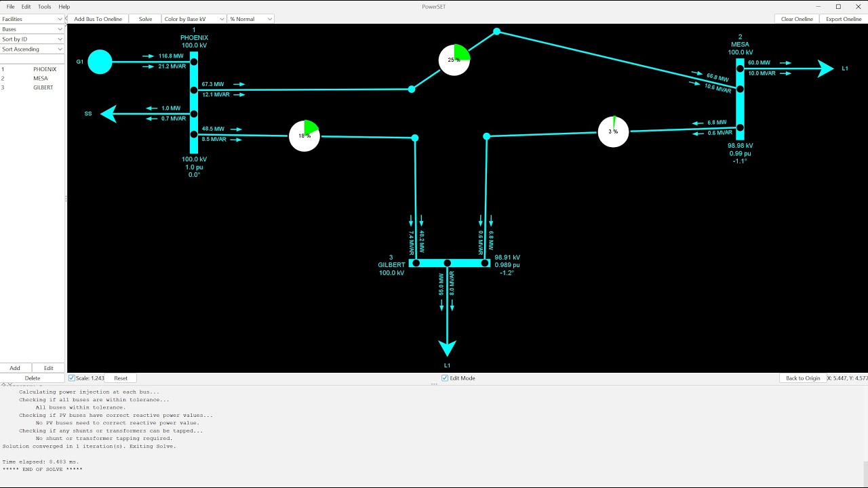The height and width of the screenshot is (488, 868).
Task: Open the Buses dropdown
Action: (x=33, y=29)
